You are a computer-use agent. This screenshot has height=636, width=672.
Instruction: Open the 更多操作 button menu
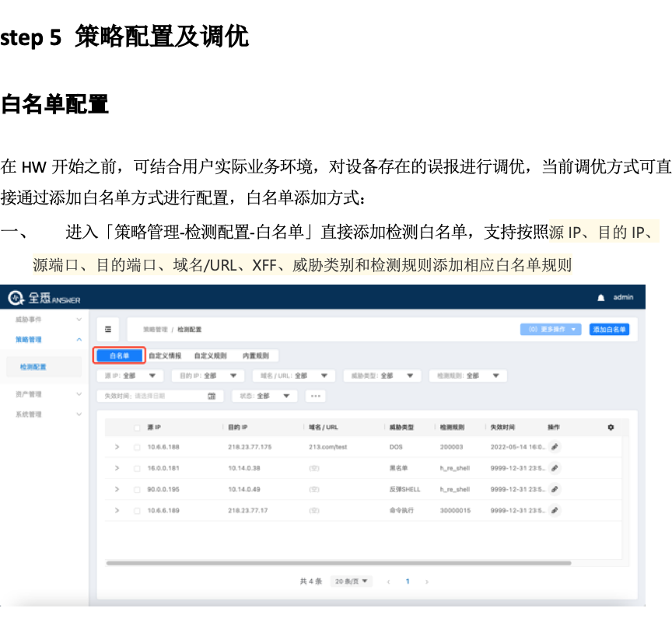tap(551, 329)
